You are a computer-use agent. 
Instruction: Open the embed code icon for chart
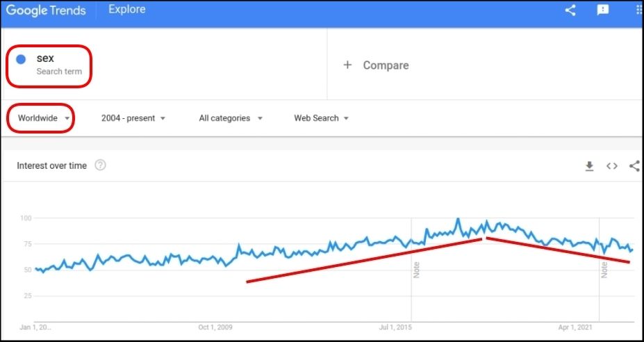(x=612, y=166)
